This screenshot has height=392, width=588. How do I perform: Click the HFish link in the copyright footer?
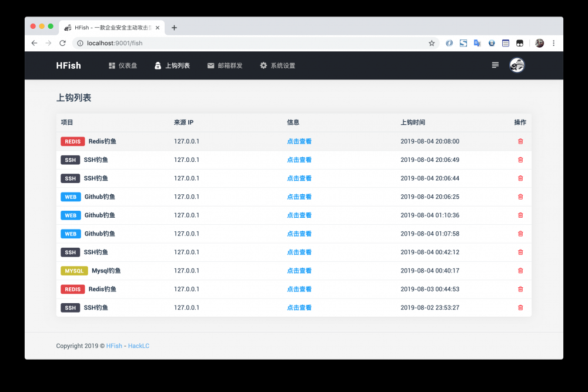pyautogui.click(x=114, y=346)
